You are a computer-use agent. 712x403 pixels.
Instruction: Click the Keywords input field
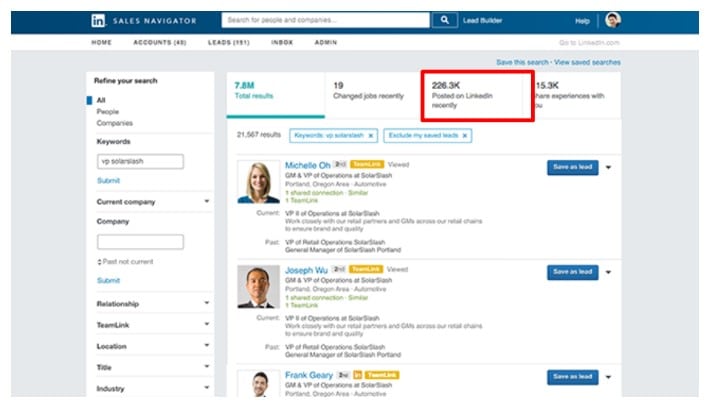coord(140,162)
